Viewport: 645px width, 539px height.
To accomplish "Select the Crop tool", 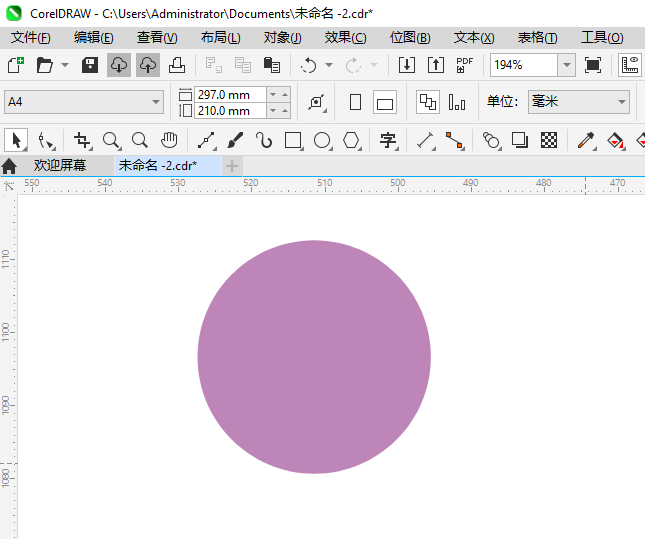I will click(83, 140).
